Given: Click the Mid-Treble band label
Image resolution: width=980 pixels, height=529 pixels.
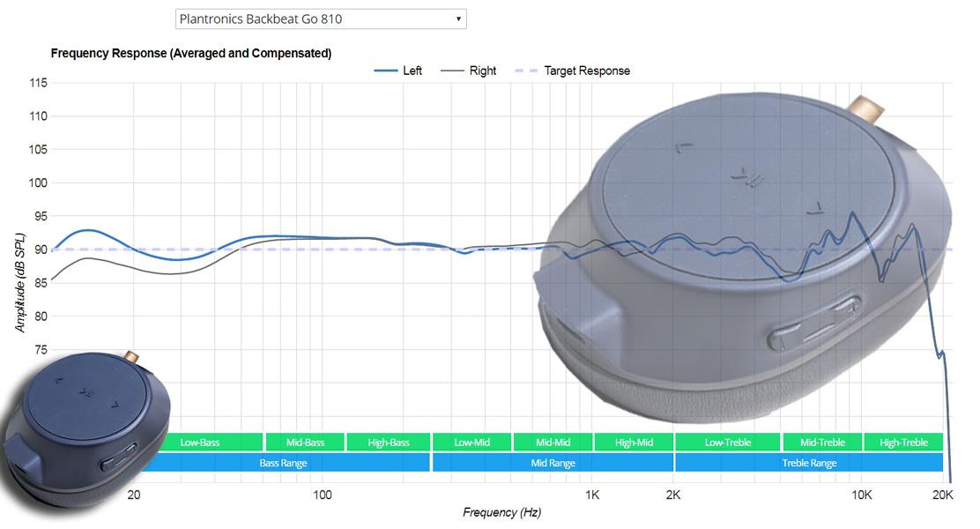Looking at the screenshot, I should click(x=822, y=442).
